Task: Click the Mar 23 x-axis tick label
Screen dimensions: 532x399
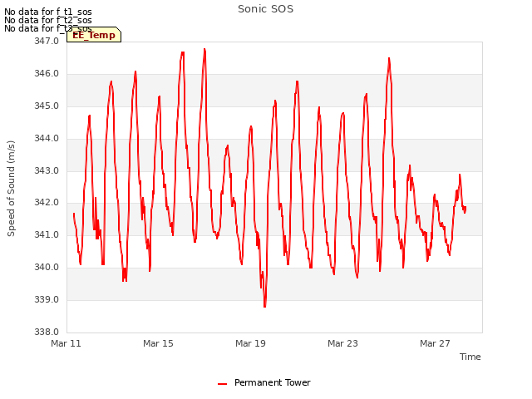Action: click(342, 343)
